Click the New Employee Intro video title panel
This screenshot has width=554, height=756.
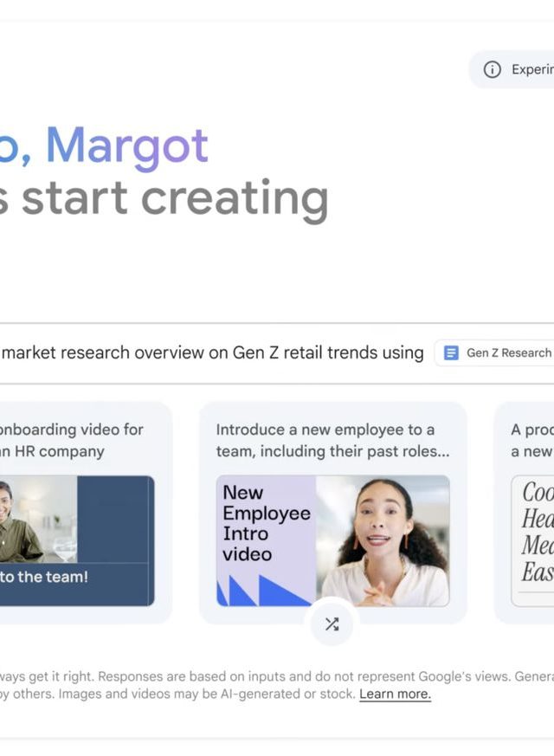point(265,522)
